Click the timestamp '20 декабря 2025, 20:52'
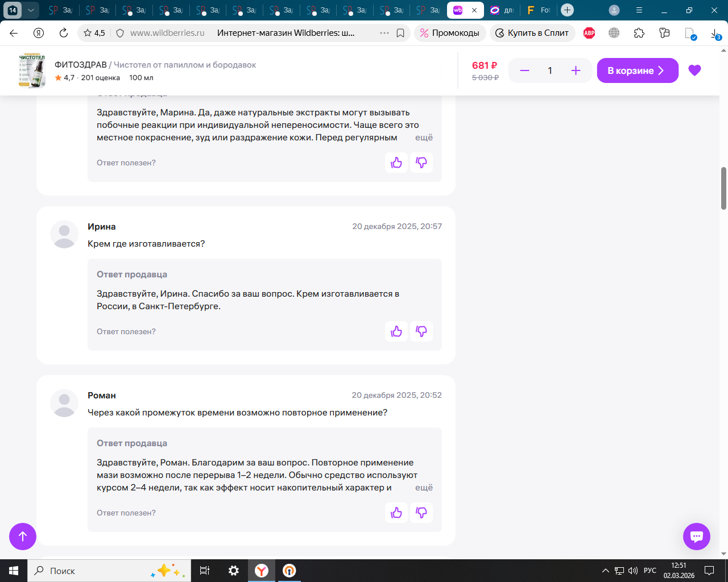 (x=396, y=395)
